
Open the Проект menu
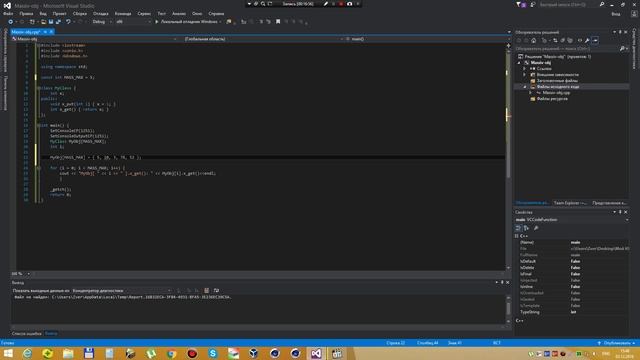(x=59, y=13)
